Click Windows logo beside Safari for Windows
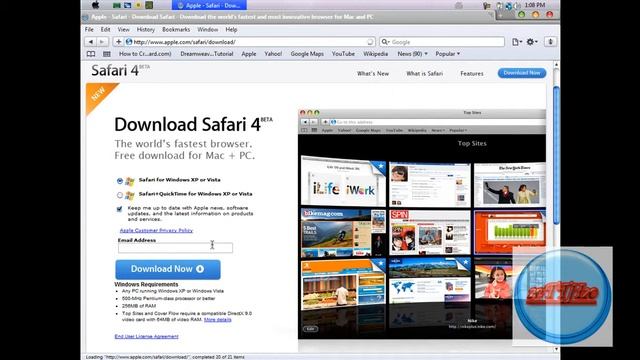The height and width of the screenshot is (360, 640). [x=130, y=181]
